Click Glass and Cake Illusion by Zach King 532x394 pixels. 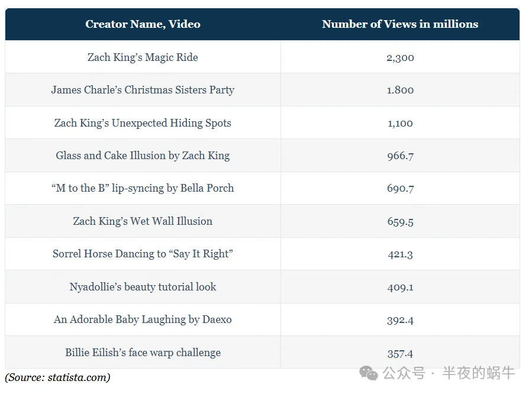click(x=143, y=156)
